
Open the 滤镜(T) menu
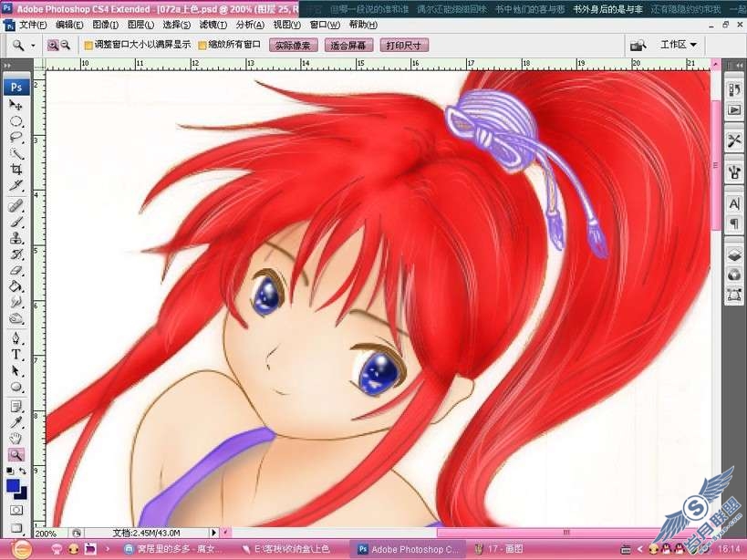(213, 25)
